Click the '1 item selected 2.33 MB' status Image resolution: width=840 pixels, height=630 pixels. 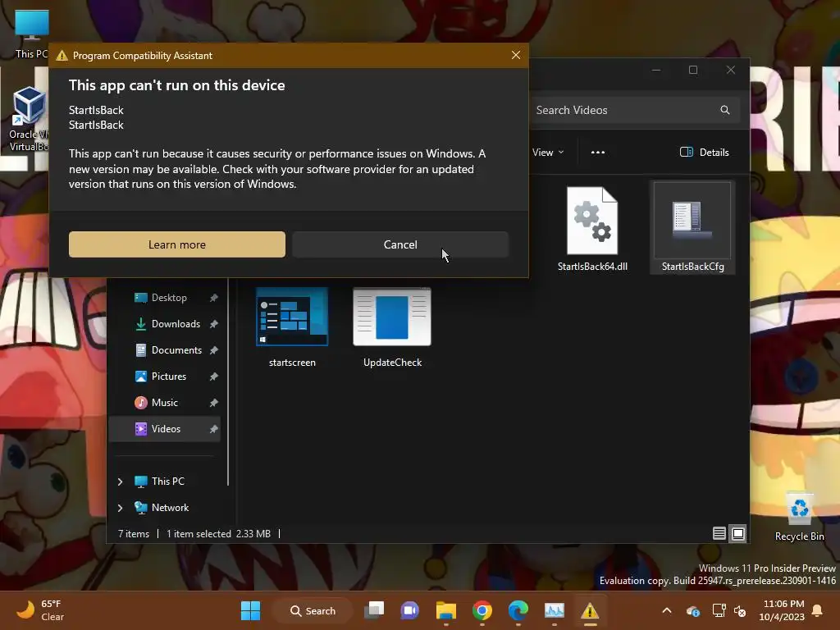(218, 533)
